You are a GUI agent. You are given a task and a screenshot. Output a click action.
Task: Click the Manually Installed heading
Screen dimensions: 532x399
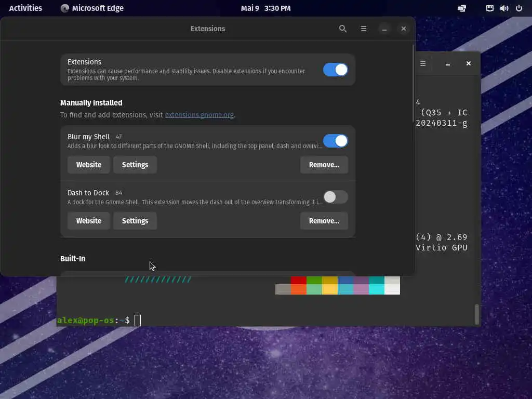pos(91,103)
